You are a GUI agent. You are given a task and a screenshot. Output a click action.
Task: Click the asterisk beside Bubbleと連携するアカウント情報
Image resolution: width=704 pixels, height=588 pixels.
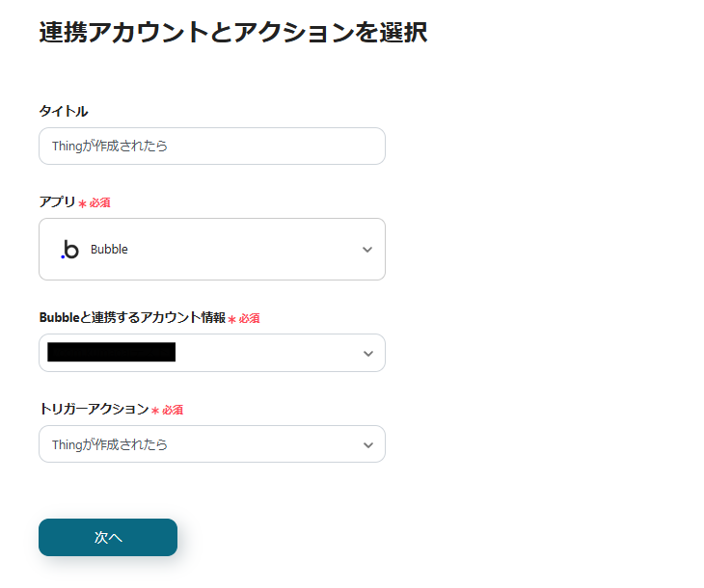tap(231, 319)
